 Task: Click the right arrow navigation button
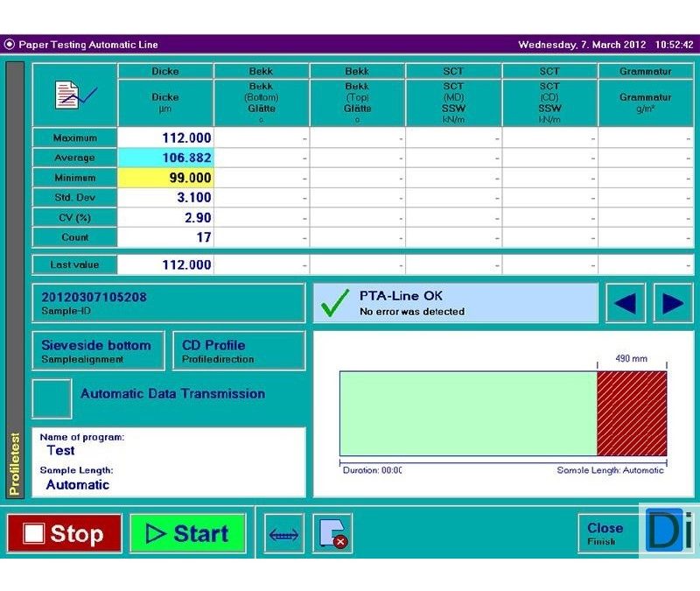click(x=672, y=303)
